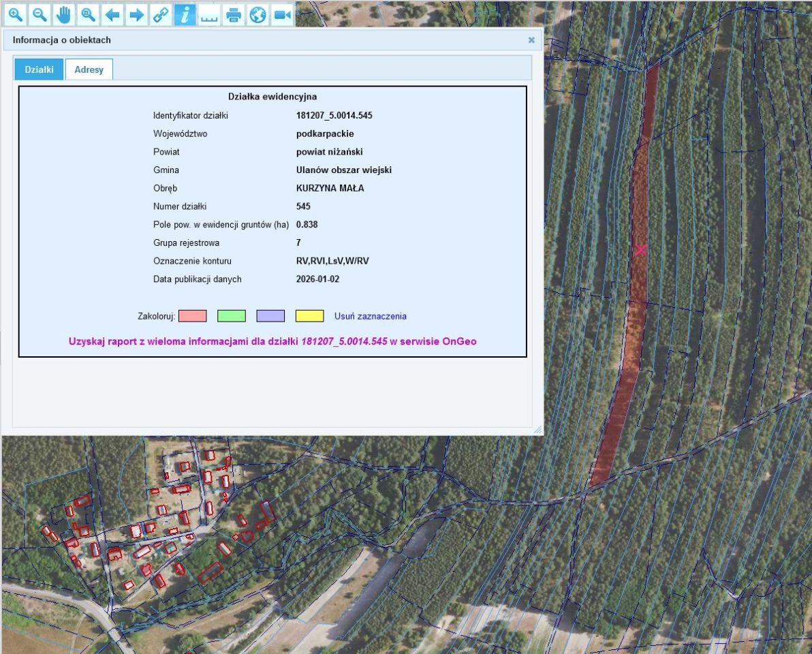812x654 pixels.
Task: Click the Grupa rejestrowa label
Action: (x=187, y=243)
